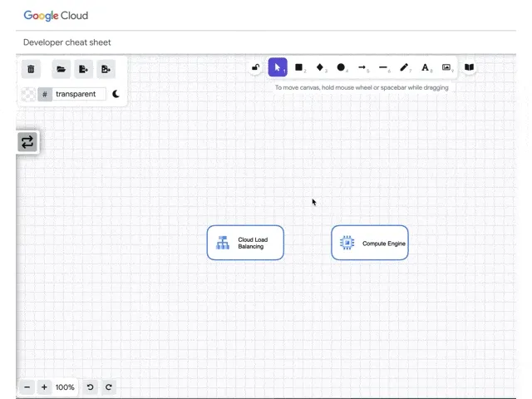Click the trash reset canvas icon
Screen dimensions: 532x399
(x=31, y=69)
